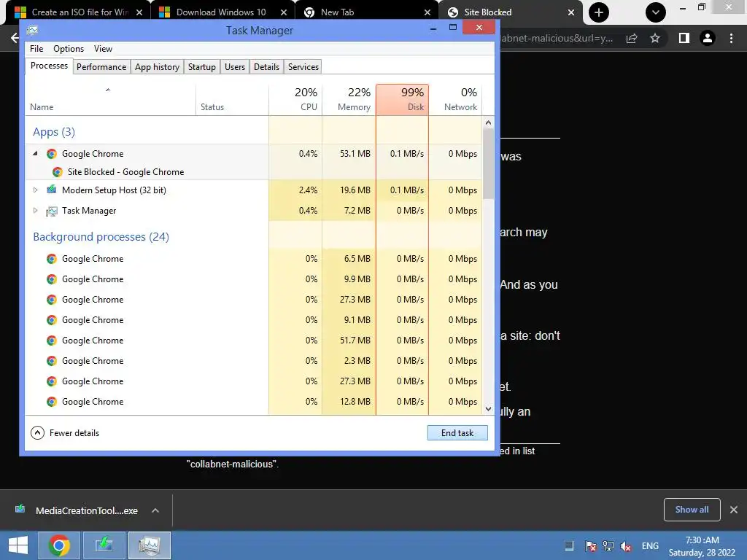Sort processes by Network column

pos(455,99)
